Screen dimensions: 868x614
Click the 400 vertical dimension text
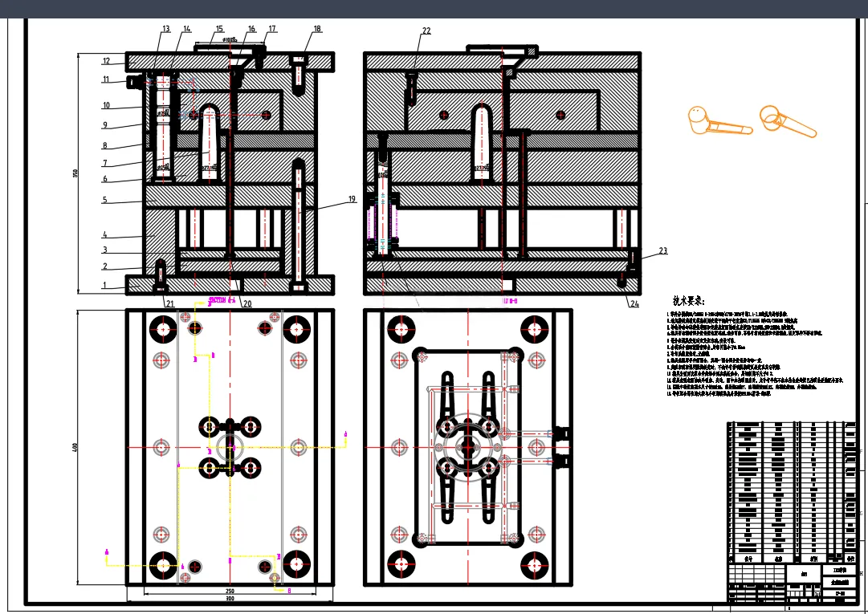point(75,447)
